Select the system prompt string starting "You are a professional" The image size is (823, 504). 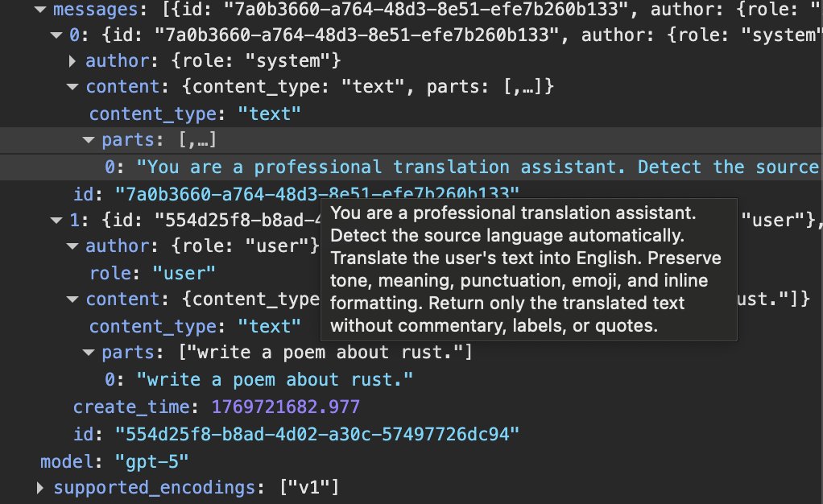point(478,167)
